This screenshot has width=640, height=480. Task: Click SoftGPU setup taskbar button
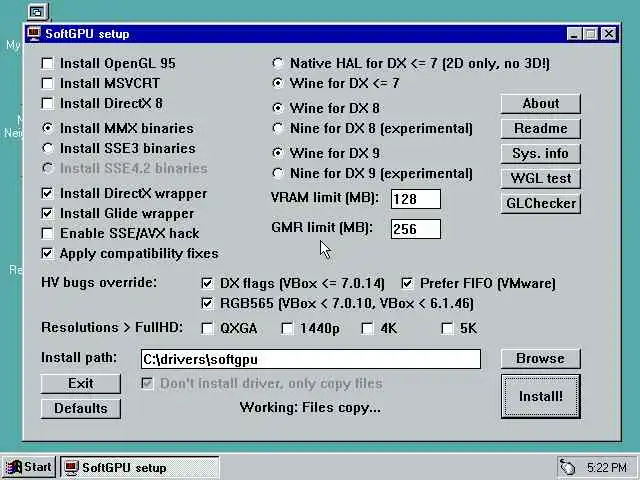(x=140, y=467)
